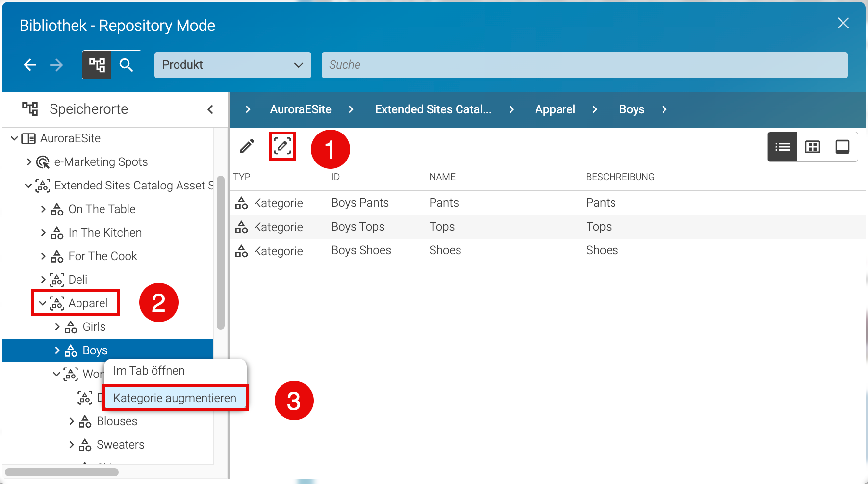Expand the e-Marketing Spots node
The width and height of the screenshot is (868, 484).
29,162
